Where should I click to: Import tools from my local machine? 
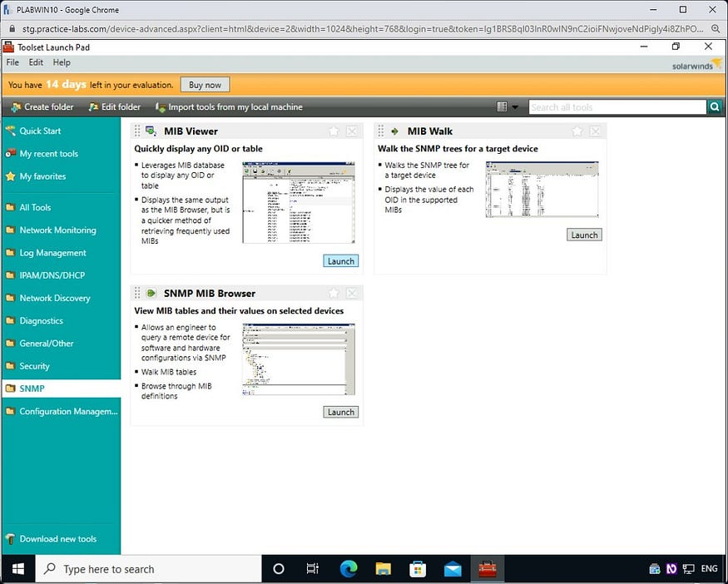pos(229,106)
